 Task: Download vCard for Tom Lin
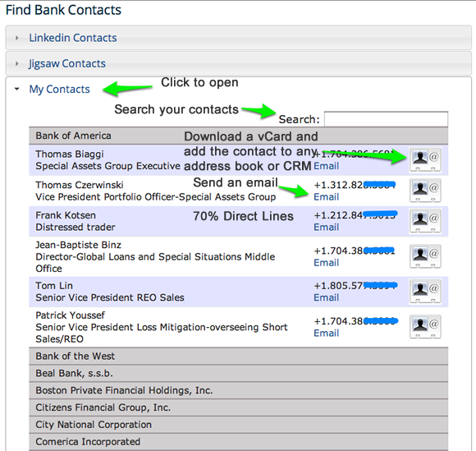coord(425,291)
